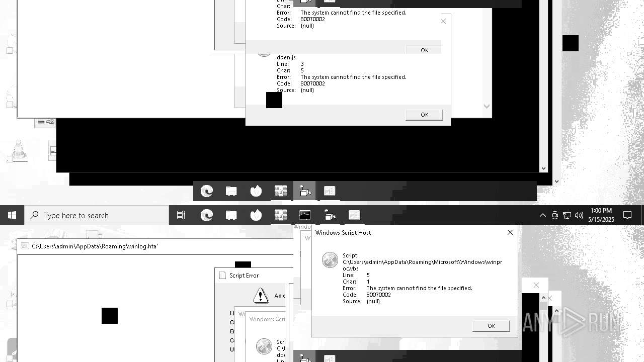Open File Explorer from the main taskbar
Image resolution: width=644 pixels, height=362 pixels.
click(x=231, y=215)
